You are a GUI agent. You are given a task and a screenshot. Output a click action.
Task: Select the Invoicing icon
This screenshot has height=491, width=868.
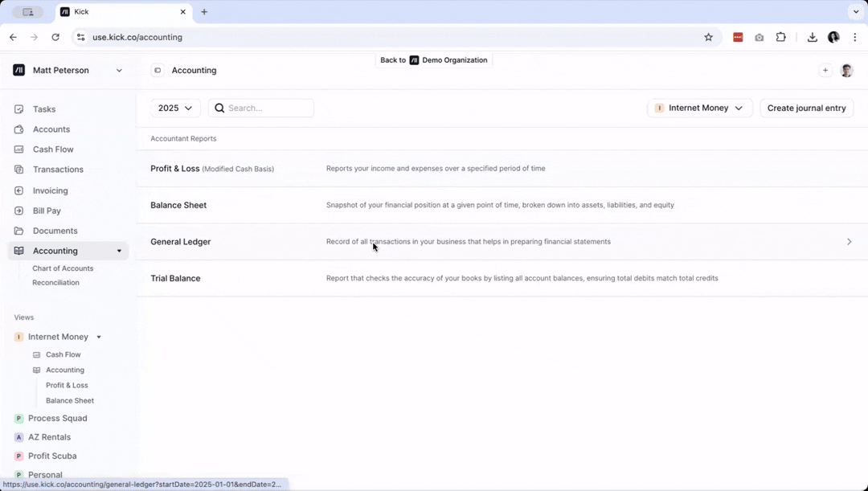pyautogui.click(x=18, y=190)
